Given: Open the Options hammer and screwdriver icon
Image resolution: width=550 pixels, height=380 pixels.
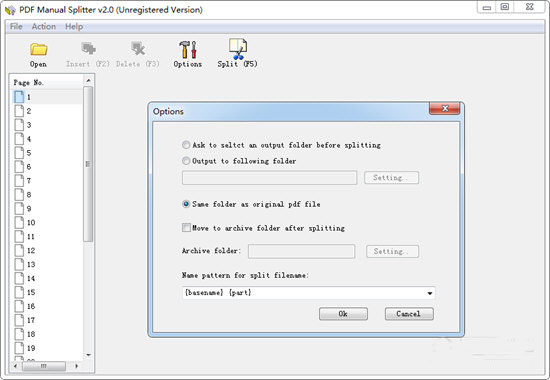Looking at the screenshot, I should click(x=188, y=49).
